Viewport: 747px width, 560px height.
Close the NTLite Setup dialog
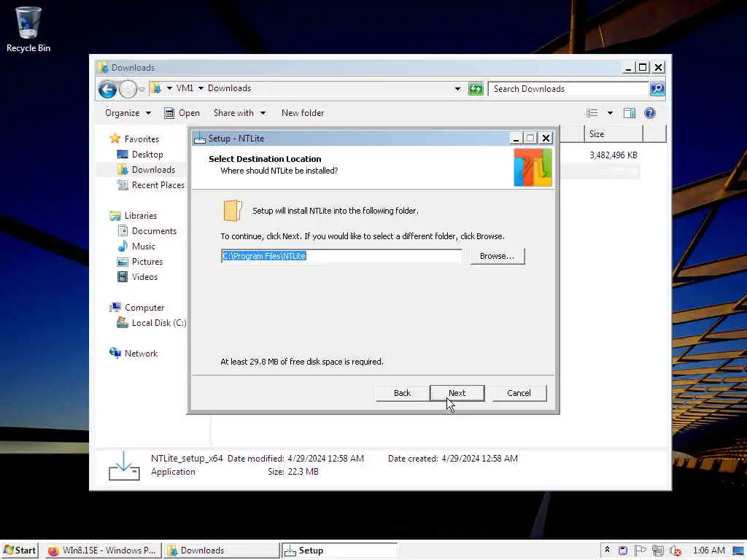546,138
